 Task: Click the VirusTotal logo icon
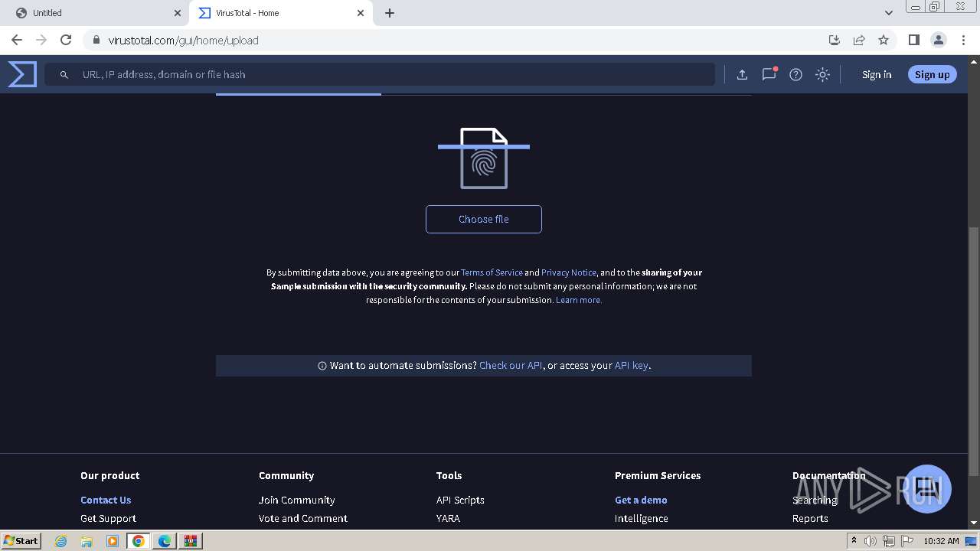tap(22, 74)
